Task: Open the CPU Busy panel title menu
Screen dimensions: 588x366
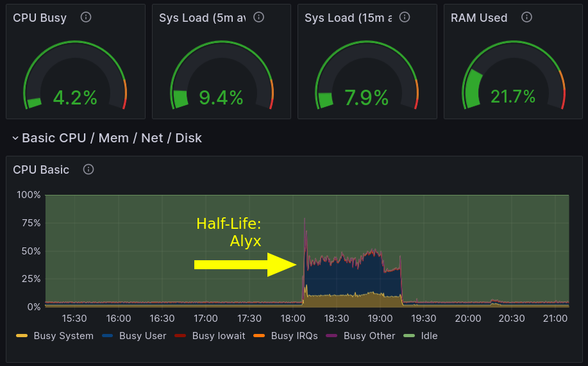Action: tap(40, 18)
